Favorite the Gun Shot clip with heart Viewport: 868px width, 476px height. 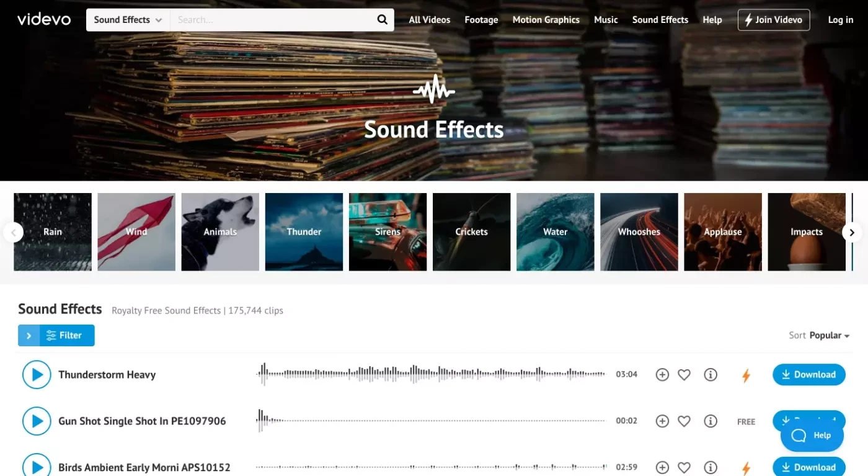pos(684,421)
